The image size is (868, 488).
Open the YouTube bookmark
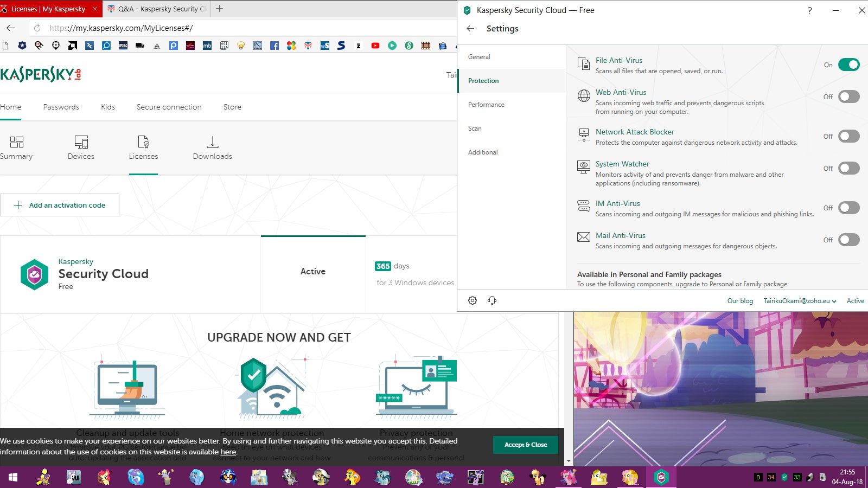tap(375, 46)
